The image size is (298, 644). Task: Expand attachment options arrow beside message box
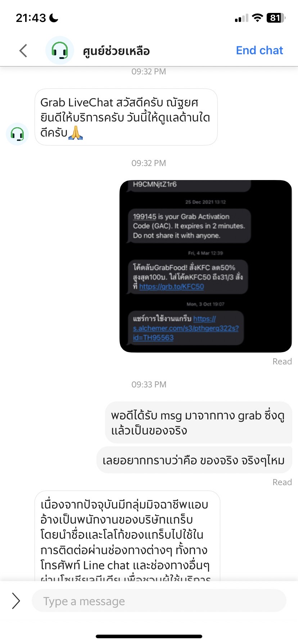(16, 601)
